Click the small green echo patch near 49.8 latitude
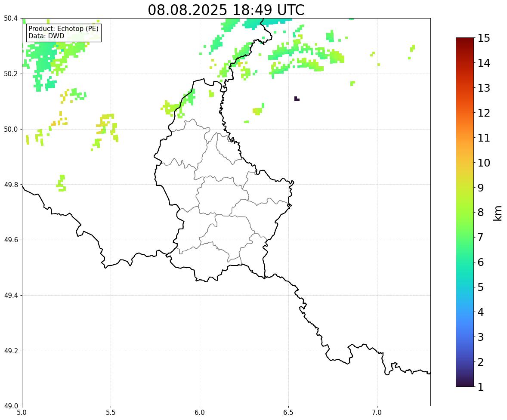The width and height of the screenshot is (507, 420). click(62, 183)
